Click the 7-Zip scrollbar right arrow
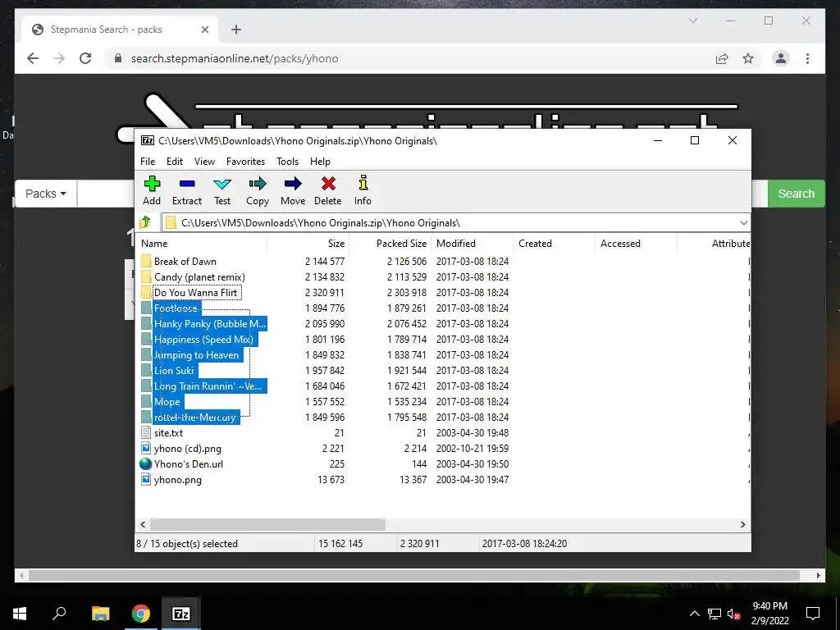This screenshot has height=630, width=840. (x=743, y=524)
